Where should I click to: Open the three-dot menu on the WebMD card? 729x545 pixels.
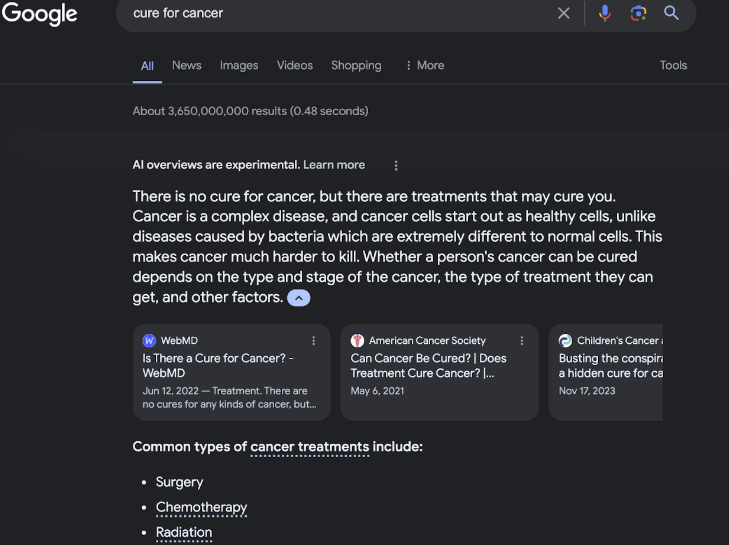313,341
